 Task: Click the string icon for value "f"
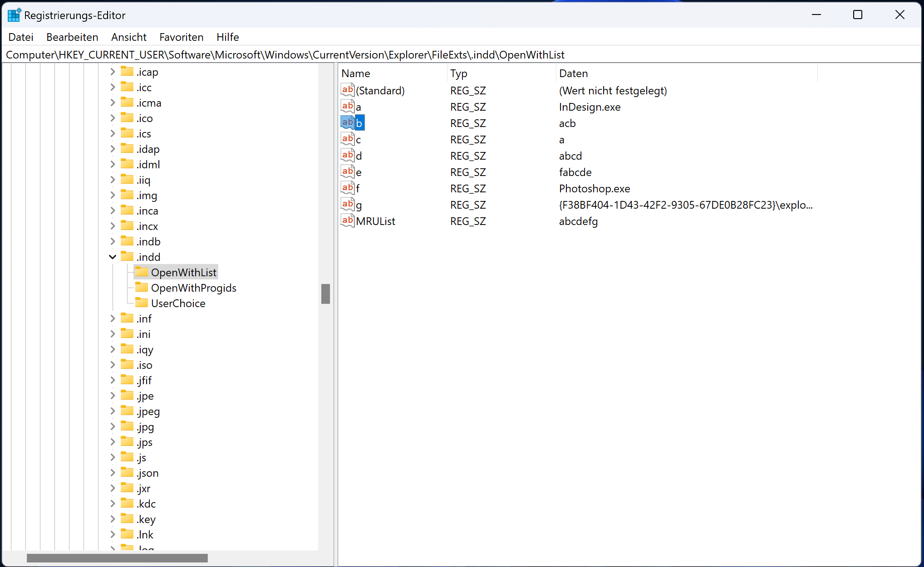pos(348,187)
